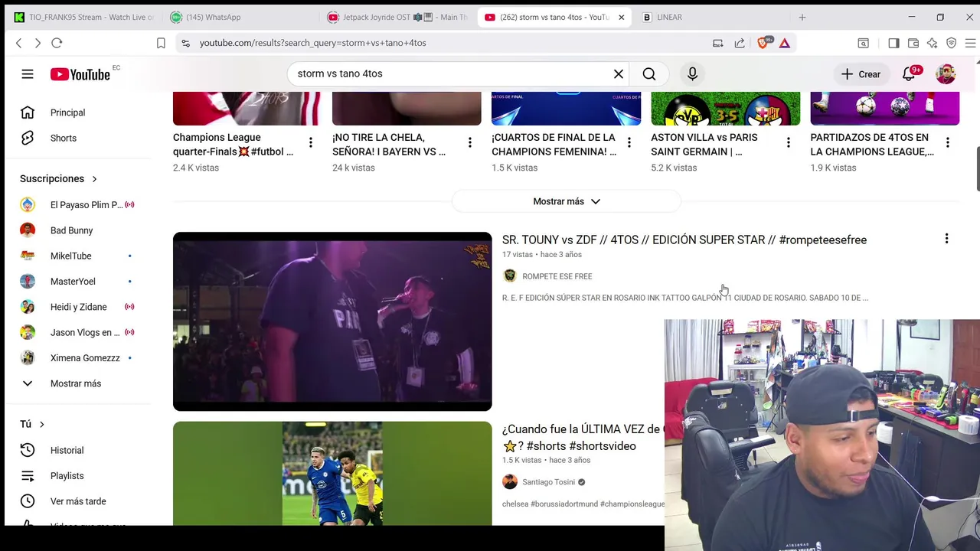Open SR. TOUNY vs ZDF video title

[684, 240]
